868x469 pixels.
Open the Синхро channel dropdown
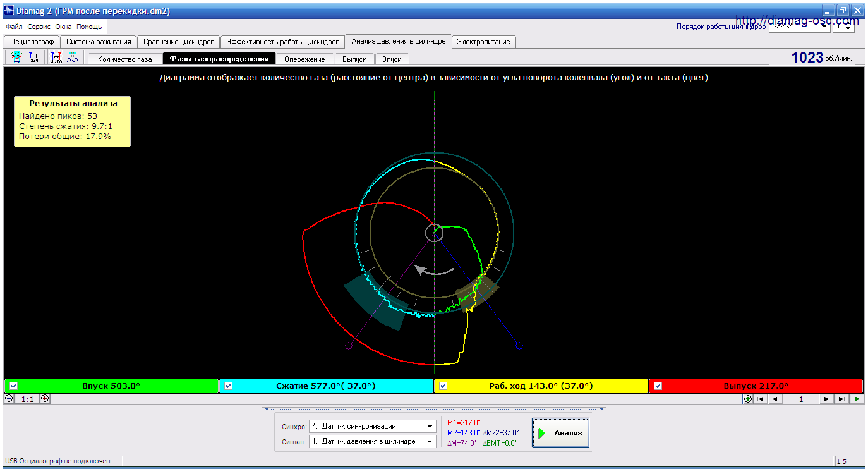(430, 426)
